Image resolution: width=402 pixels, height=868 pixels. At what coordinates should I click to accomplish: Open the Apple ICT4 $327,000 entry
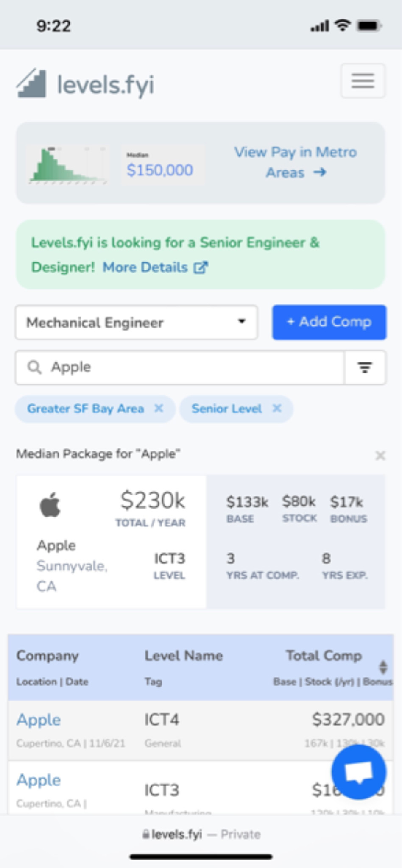201,730
